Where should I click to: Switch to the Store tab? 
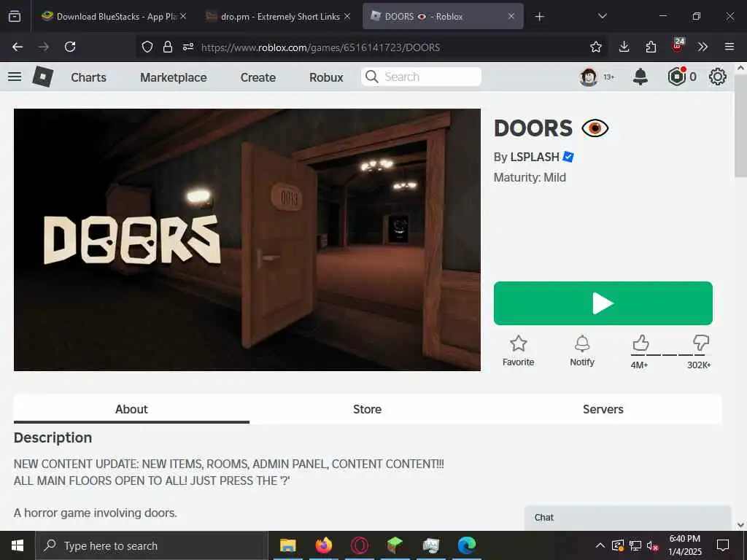click(x=368, y=409)
